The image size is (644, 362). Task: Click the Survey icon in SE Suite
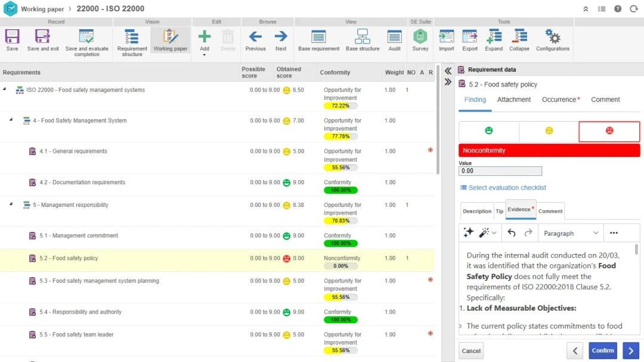(420, 37)
